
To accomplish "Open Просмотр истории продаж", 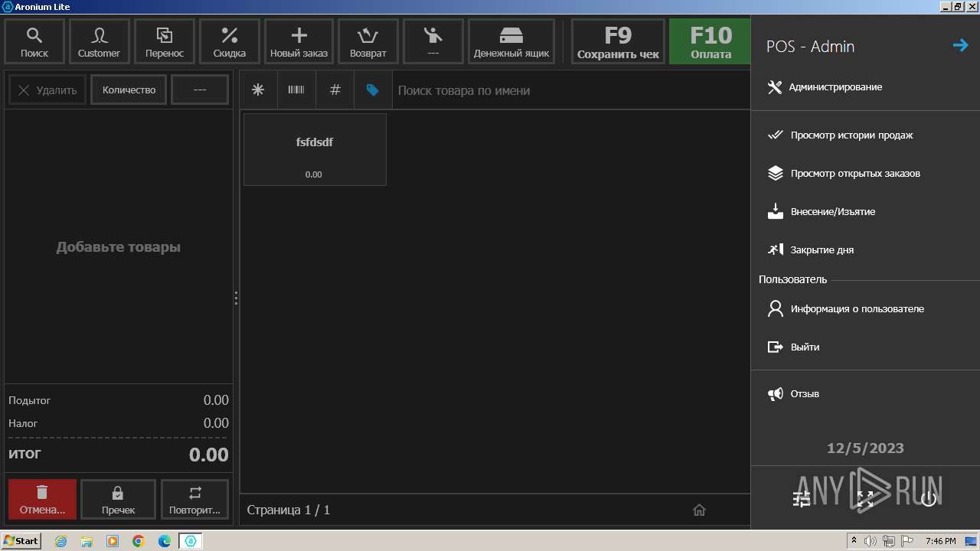I will pyautogui.click(x=865, y=135).
